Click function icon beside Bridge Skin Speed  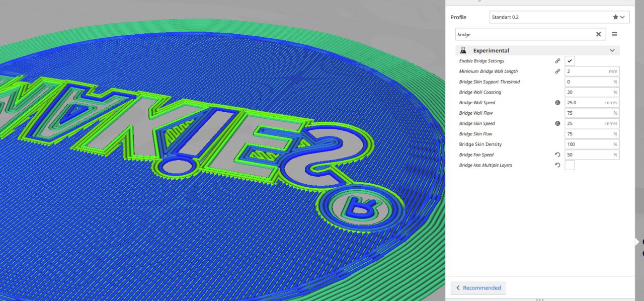tap(557, 123)
